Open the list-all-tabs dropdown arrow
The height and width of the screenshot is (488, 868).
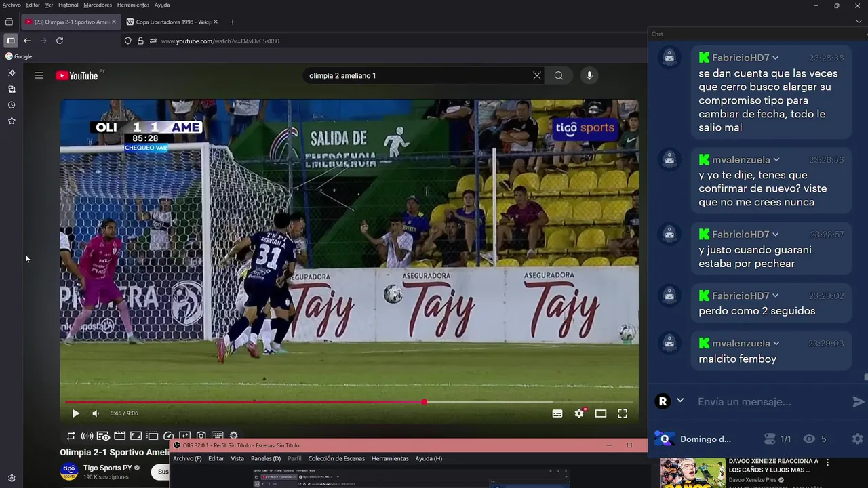[x=859, y=22]
